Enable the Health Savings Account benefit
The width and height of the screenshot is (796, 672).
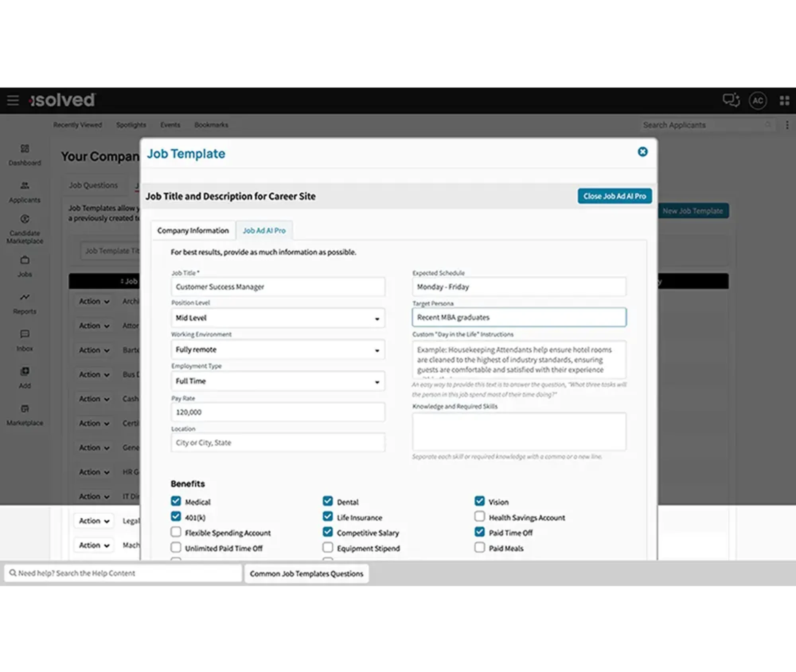(480, 516)
